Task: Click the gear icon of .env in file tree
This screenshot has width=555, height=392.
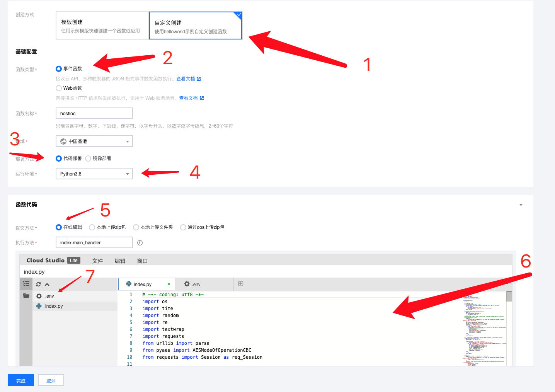Action: [39, 296]
